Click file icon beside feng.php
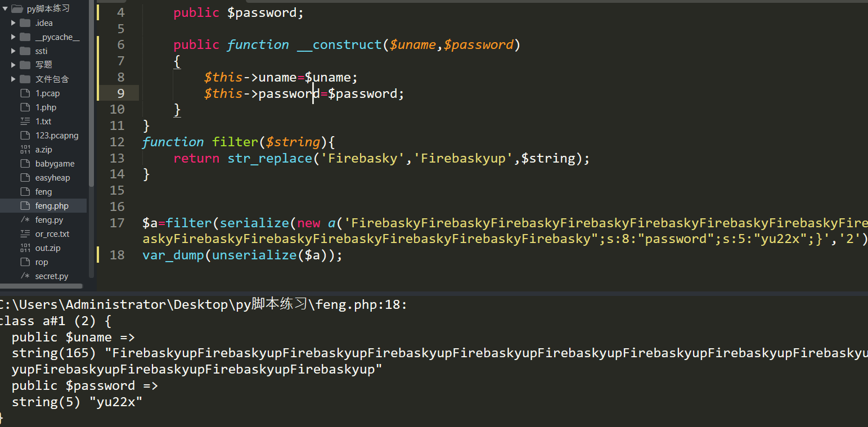 25,205
